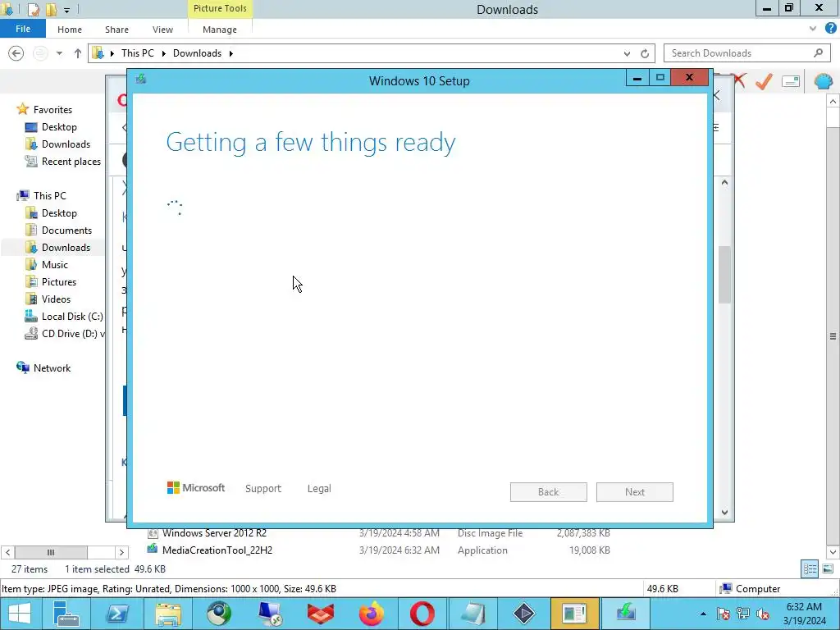Screen dimensions: 840x630
Task: Launch Firefox from the taskbar
Action: (x=372, y=614)
